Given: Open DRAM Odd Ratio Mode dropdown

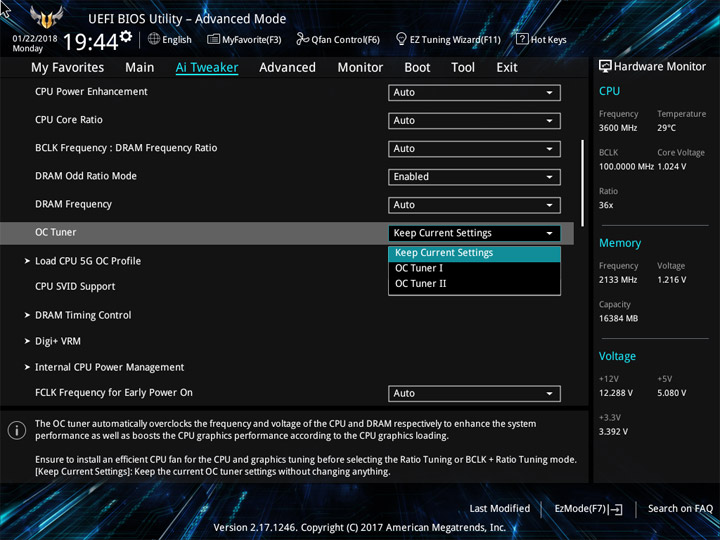Looking at the screenshot, I should pos(474,177).
